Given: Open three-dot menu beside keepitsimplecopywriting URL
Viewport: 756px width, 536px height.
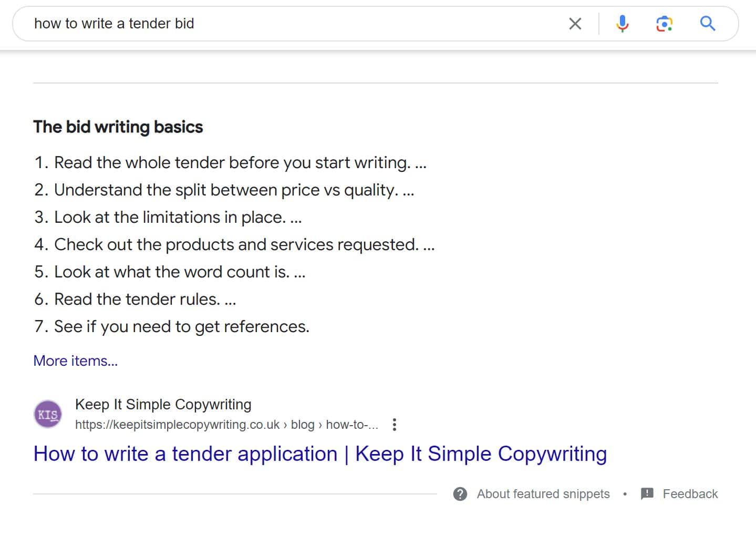Looking at the screenshot, I should [395, 425].
